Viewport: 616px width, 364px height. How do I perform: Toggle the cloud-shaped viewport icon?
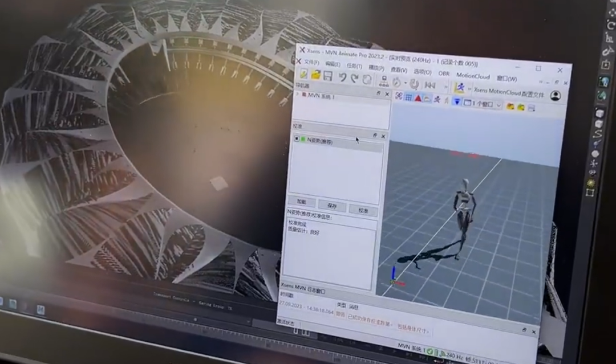pyautogui.click(x=427, y=99)
